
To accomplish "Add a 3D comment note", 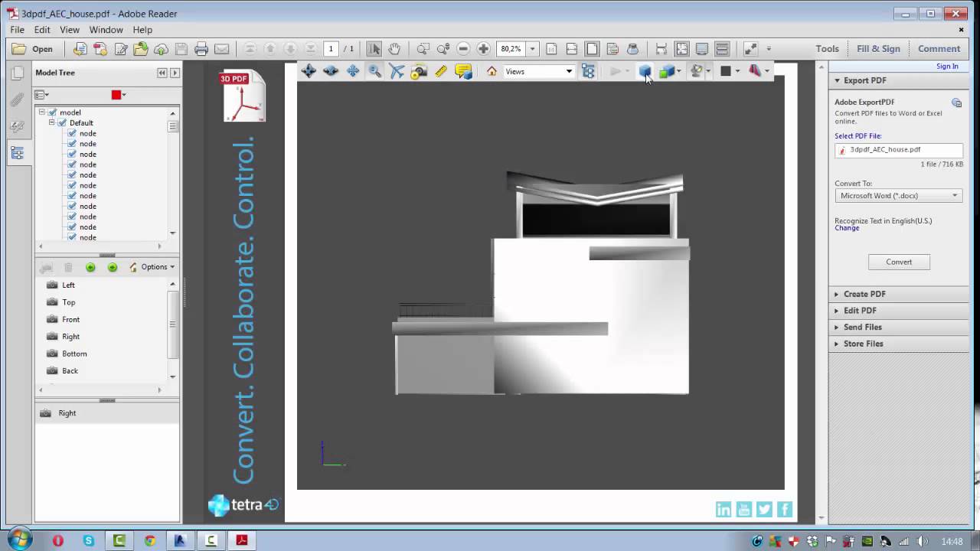I will click(463, 71).
